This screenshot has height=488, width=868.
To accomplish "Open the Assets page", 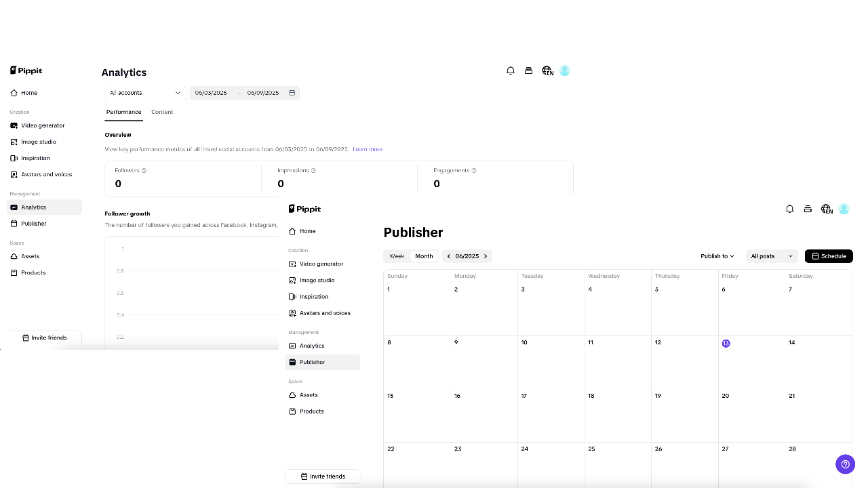I will coord(309,394).
